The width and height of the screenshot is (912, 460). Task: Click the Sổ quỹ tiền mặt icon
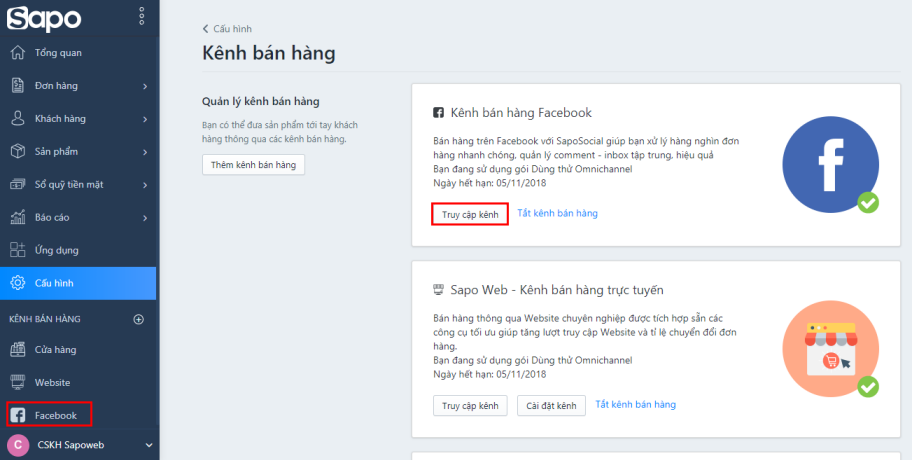18,184
